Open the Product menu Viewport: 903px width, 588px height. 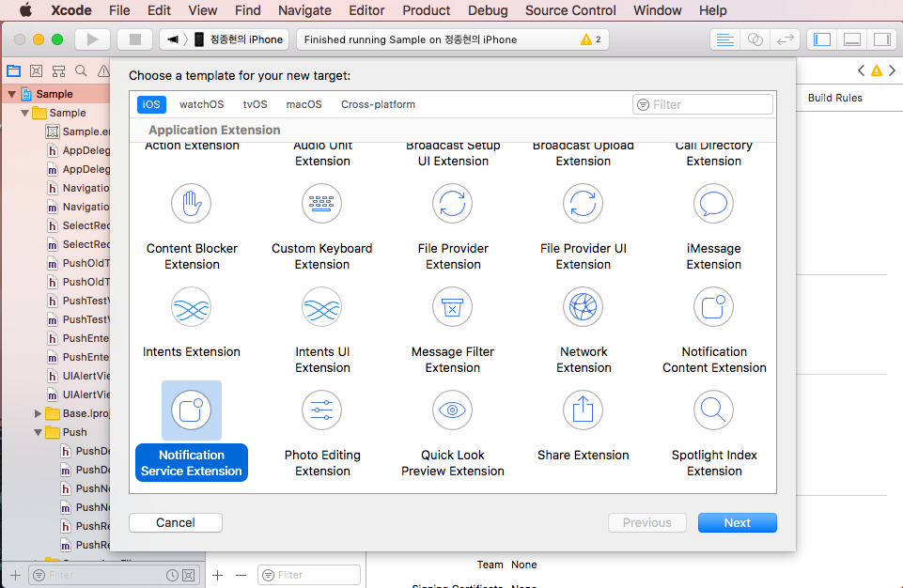[427, 10]
